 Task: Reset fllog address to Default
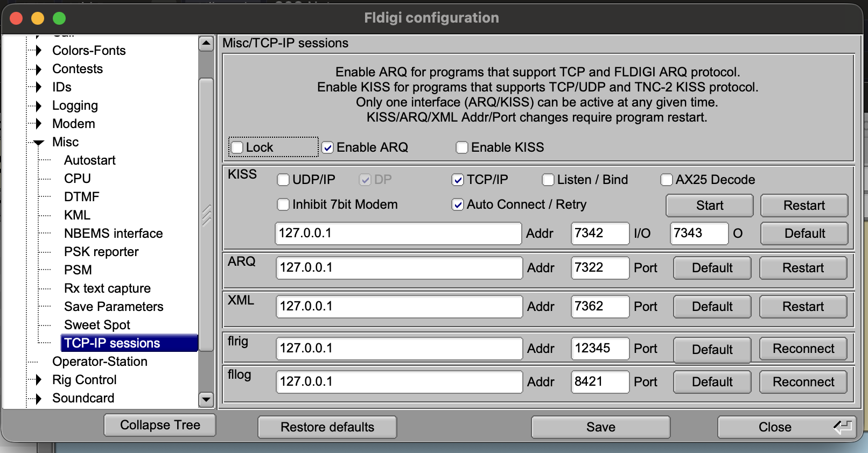712,382
